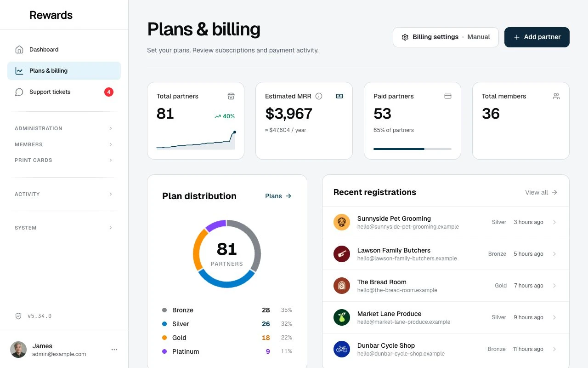
Task: Click the shield icon beside v5.34.0
Action: [18, 316]
